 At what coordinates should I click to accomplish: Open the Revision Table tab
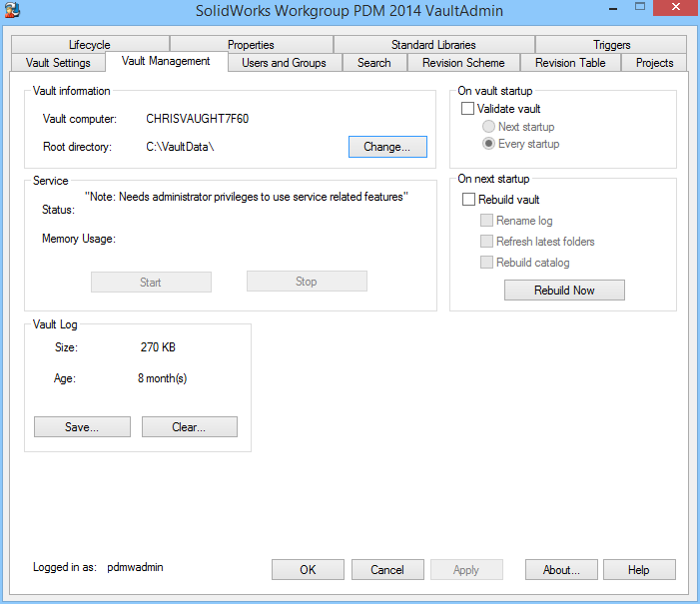coord(570,63)
